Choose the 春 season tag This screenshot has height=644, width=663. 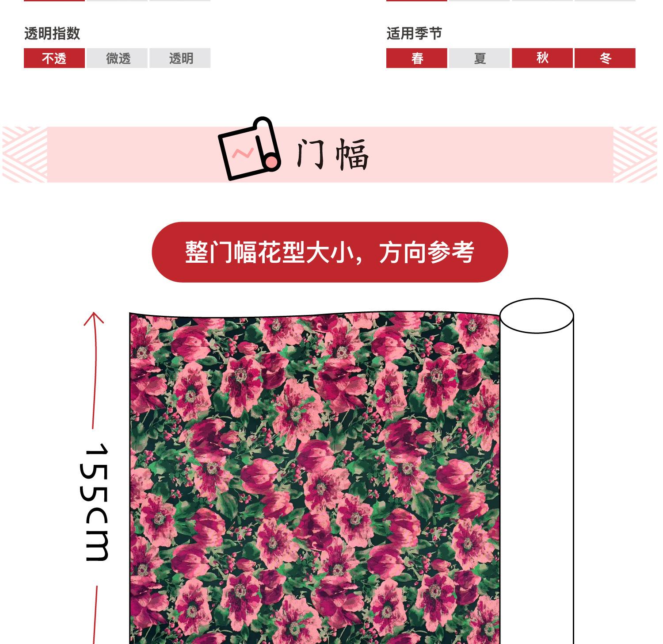click(417, 58)
